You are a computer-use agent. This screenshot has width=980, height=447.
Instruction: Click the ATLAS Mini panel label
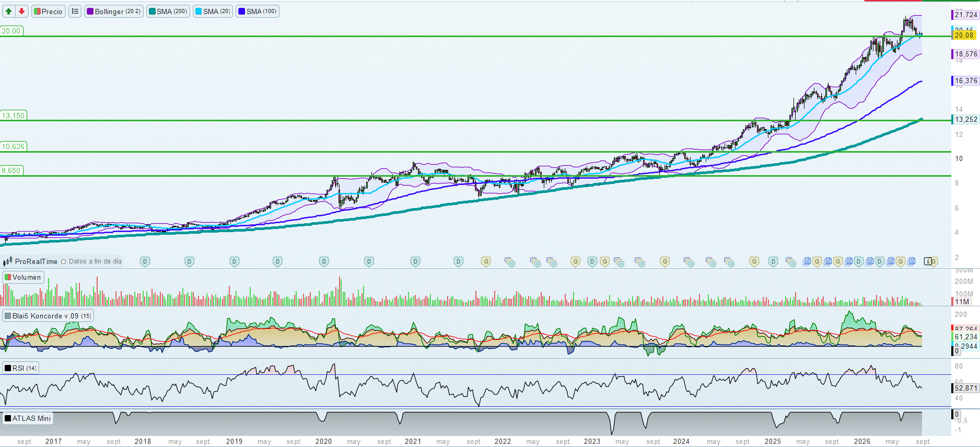pos(28,418)
